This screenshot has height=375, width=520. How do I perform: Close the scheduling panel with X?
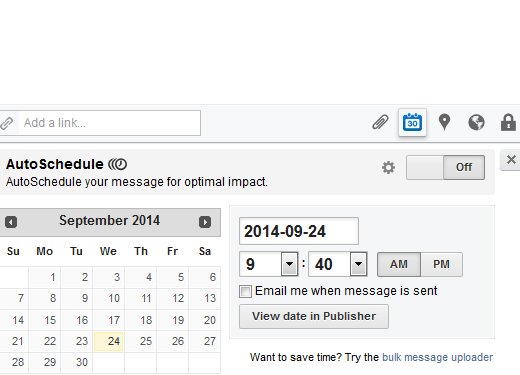click(511, 160)
